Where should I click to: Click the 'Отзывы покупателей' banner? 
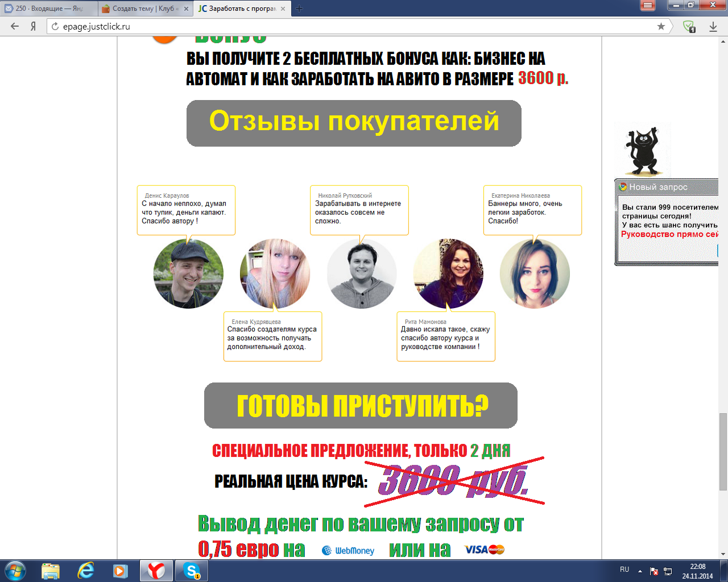tap(354, 123)
